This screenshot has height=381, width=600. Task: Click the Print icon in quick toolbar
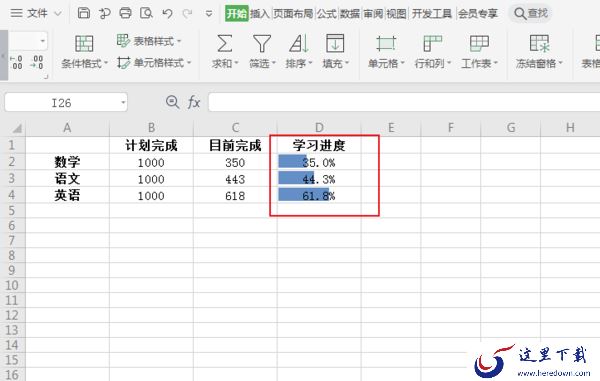pyautogui.click(x=125, y=13)
